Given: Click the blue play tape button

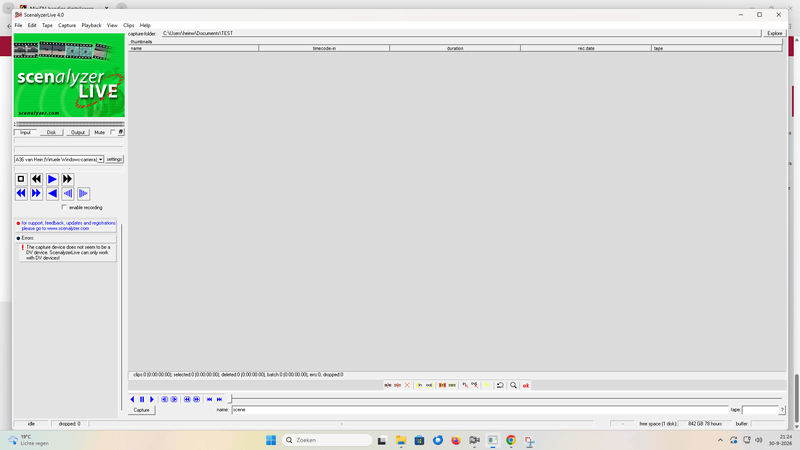Looking at the screenshot, I should (52, 179).
